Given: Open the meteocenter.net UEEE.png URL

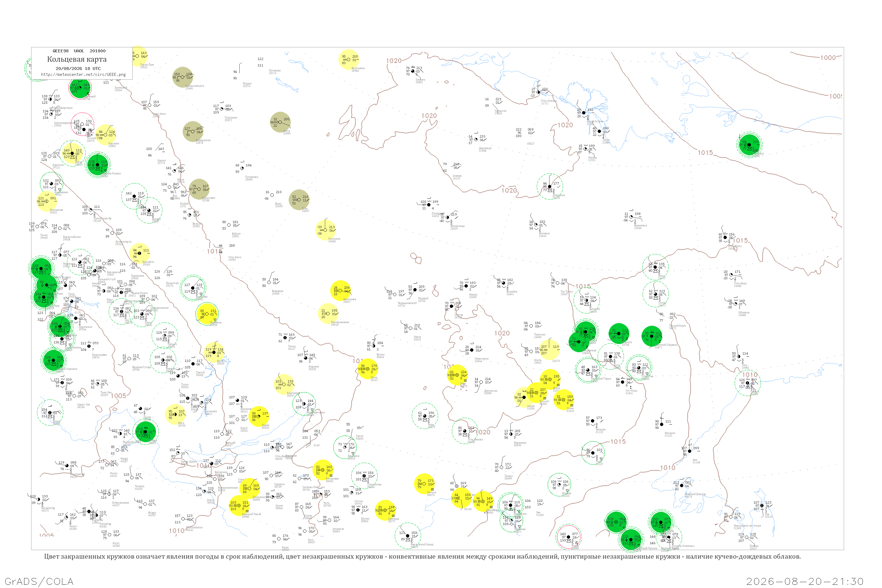Looking at the screenshot, I should [83, 75].
